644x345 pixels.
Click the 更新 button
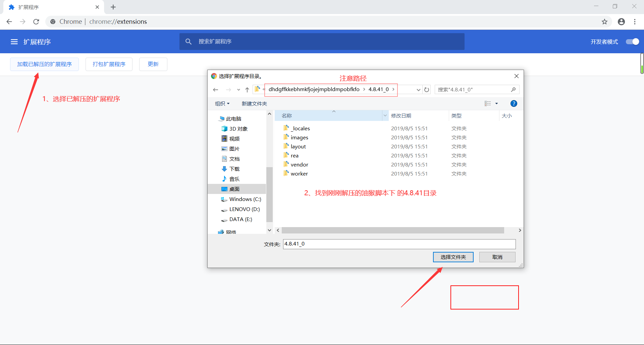(x=153, y=64)
